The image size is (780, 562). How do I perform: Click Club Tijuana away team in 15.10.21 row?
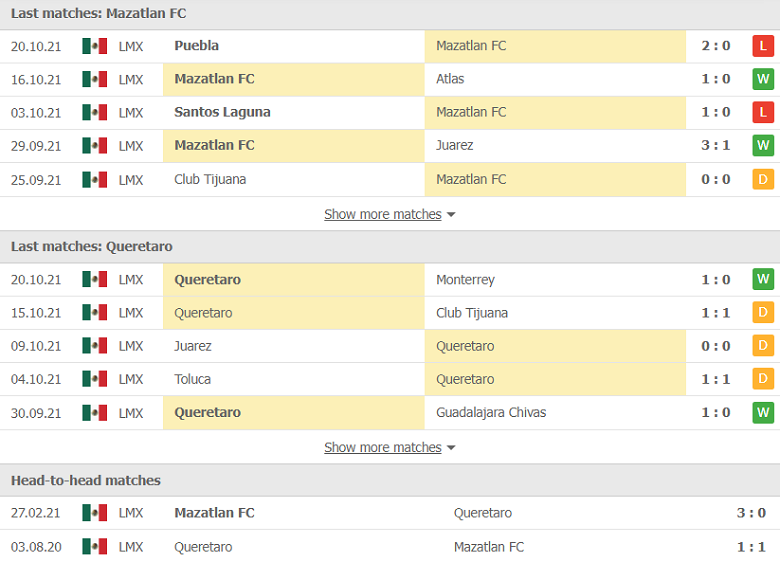tap(472, 313)
